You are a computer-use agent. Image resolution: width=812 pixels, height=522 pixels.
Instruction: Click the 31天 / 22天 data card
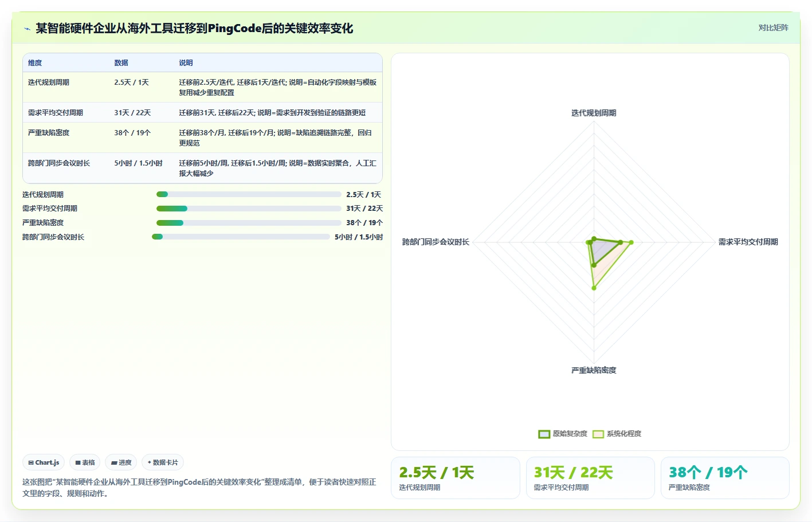pos(590,478)
